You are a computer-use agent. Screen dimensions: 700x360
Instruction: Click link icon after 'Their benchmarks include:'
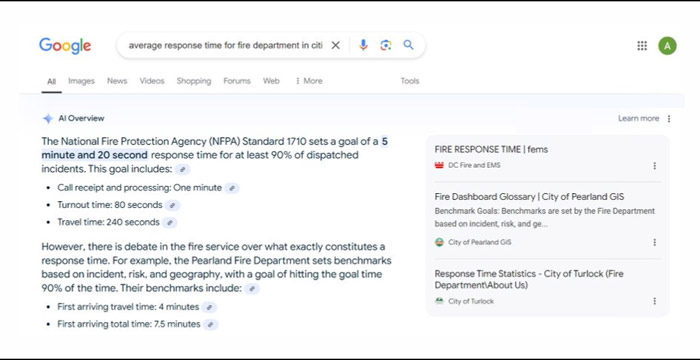pos(252,289)
